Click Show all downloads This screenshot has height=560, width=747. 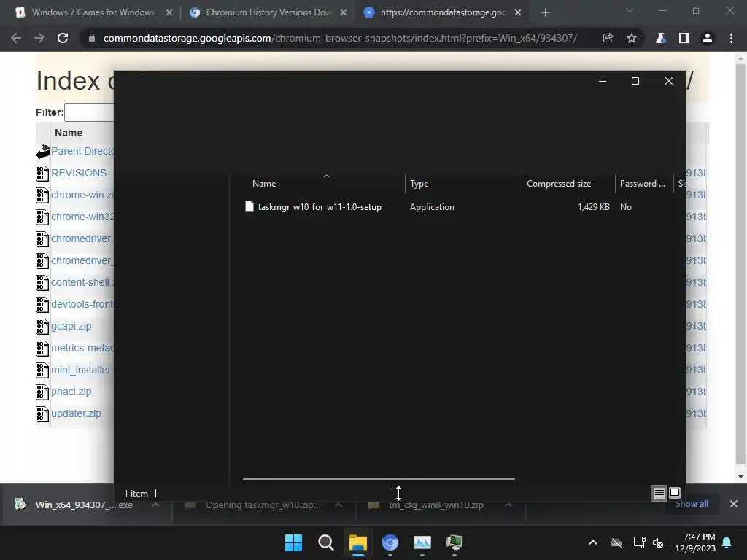[x=692, y=504]
